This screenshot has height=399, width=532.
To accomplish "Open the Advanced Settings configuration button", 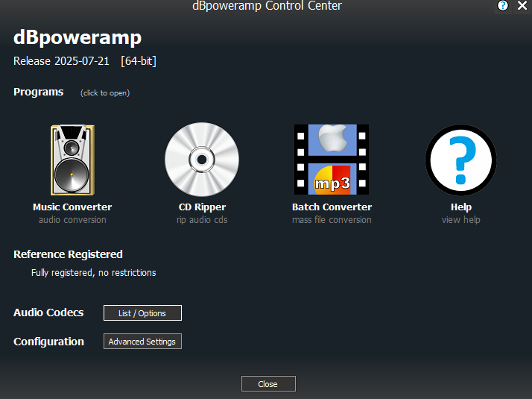I will tap(142, 342).
